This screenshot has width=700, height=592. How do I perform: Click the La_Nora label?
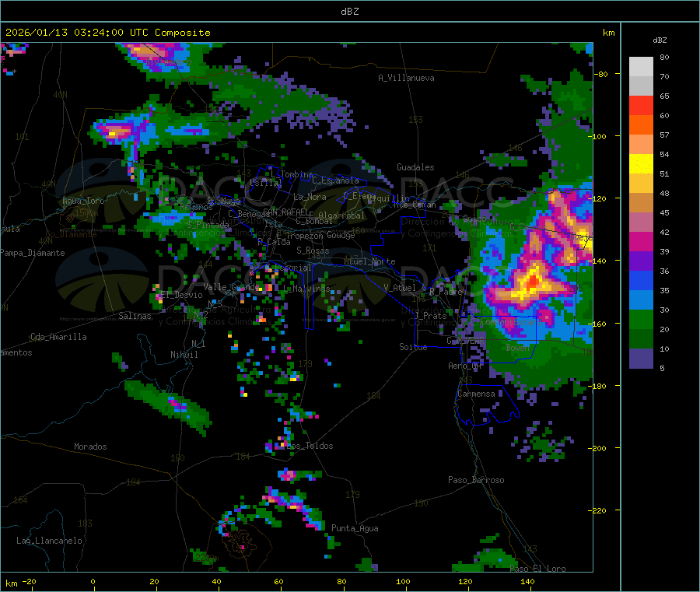click(x=310, y=197)
